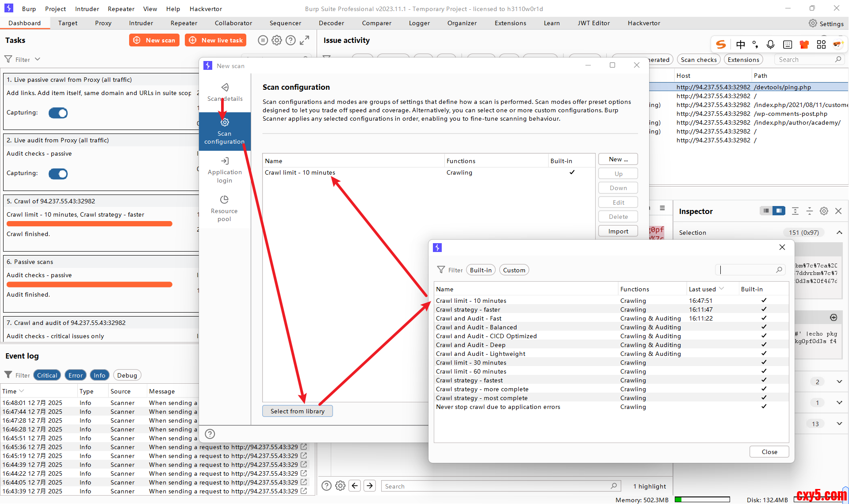Click Close in library dialog
849x504 pixels.
click(x=769, y=452)
